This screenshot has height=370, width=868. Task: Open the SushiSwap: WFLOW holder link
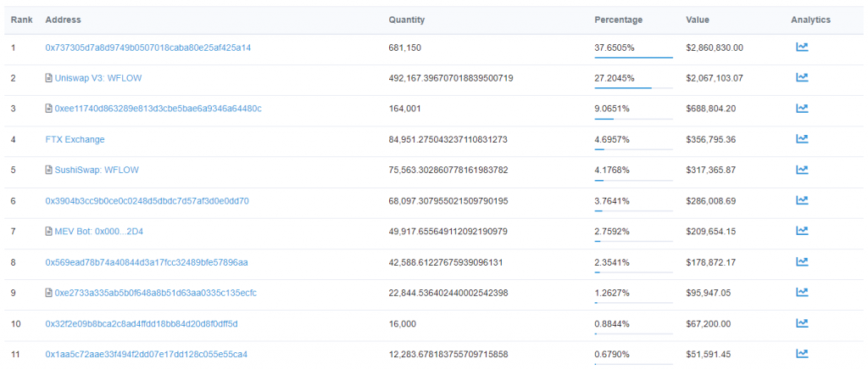click(97, 170)
